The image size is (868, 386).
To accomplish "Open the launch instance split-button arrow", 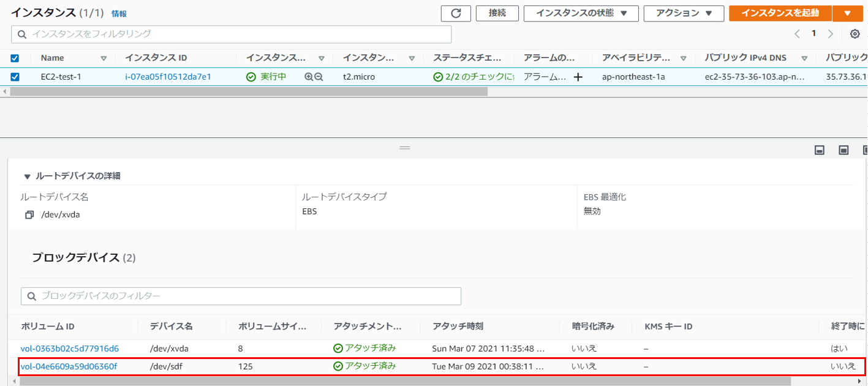I will click(x=847, y=13).
